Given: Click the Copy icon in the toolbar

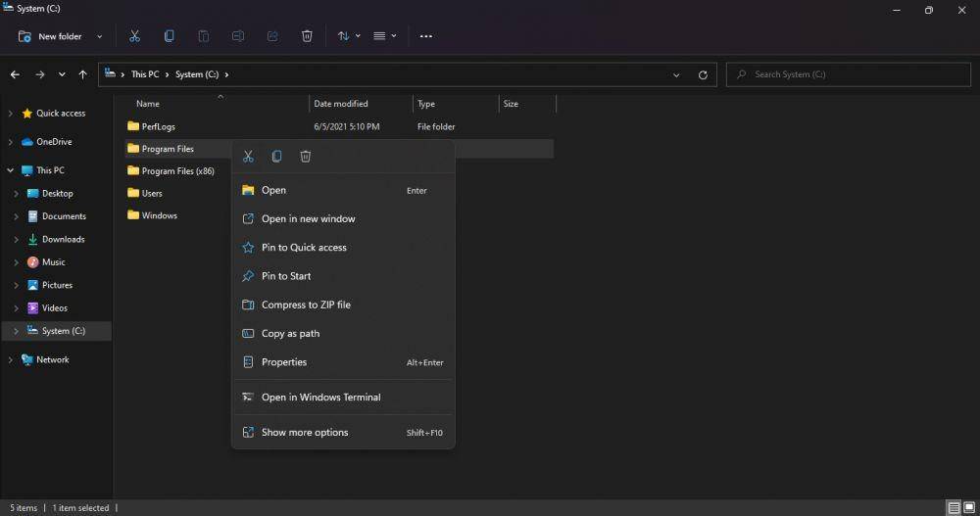Looking at the screenshot, I should [x=169, y=36].
